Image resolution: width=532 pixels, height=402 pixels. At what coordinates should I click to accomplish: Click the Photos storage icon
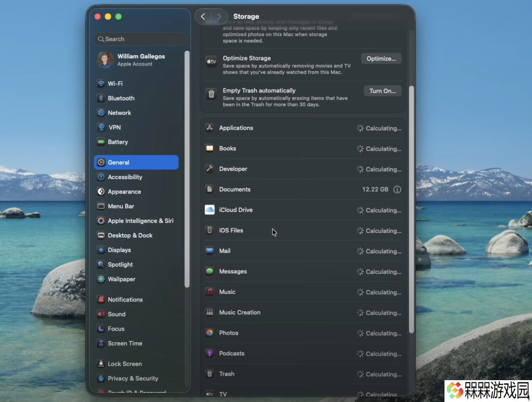[210, 333]
